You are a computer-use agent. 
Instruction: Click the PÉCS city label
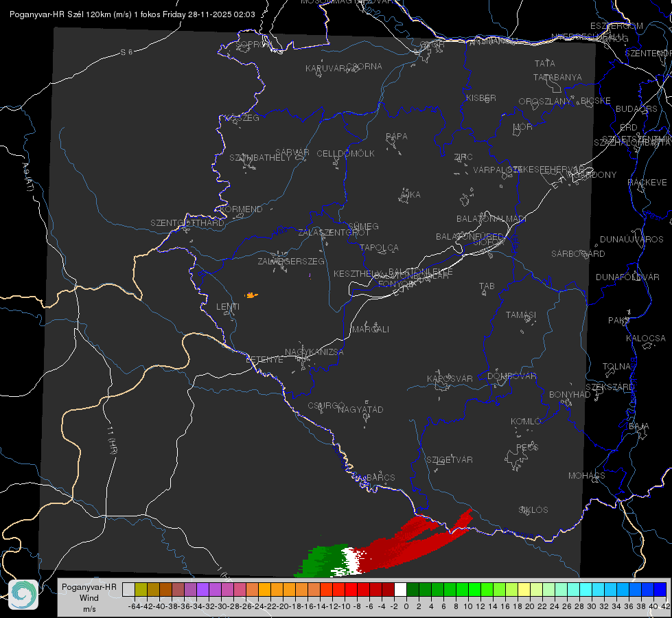point(526,448)
